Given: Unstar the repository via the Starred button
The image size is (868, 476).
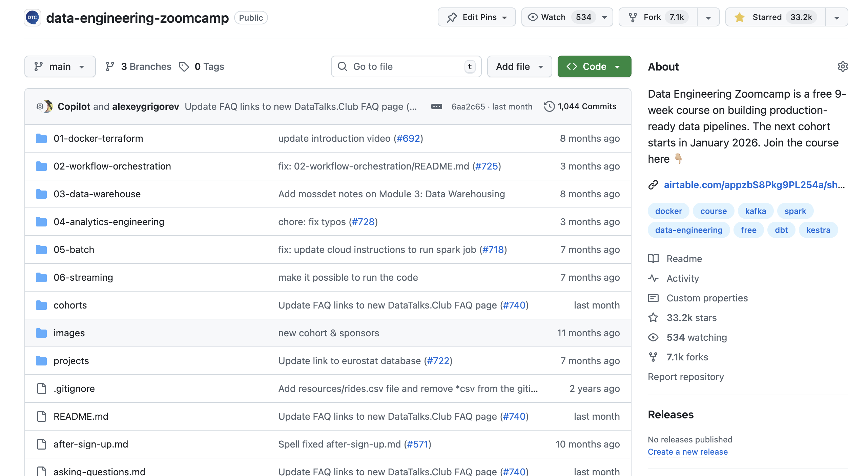Looking at the screenshot, I should 776,17.
